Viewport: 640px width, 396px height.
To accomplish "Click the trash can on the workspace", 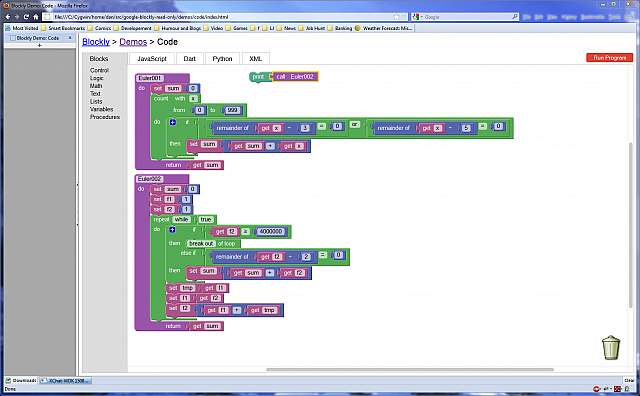I will point(611,347).
